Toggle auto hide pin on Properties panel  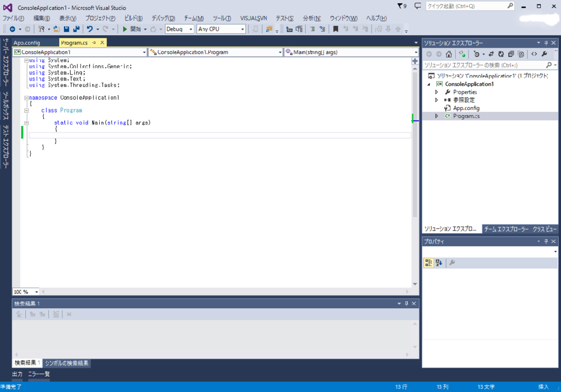click(x=546, y=241)
